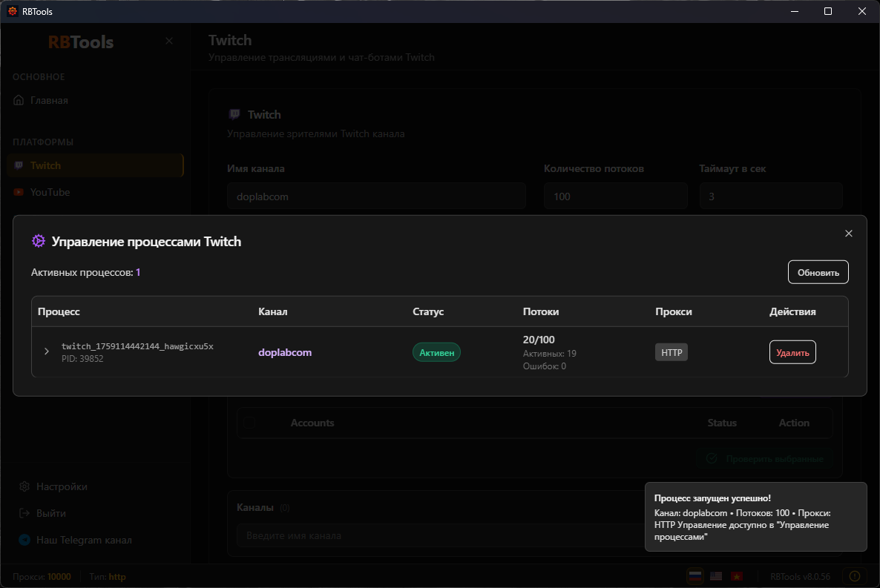Viewport: 880px width, 588px height.
Task: Switch language to Vietnamese flag
Action: point(737,576)
